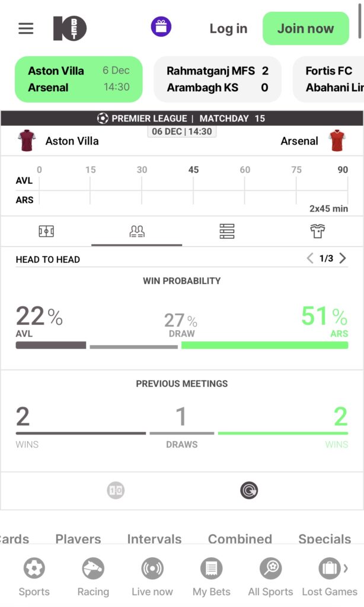This screenshot has height=607, width=364.
Task: Open the league table icon tab
Action: coord(227,231)
